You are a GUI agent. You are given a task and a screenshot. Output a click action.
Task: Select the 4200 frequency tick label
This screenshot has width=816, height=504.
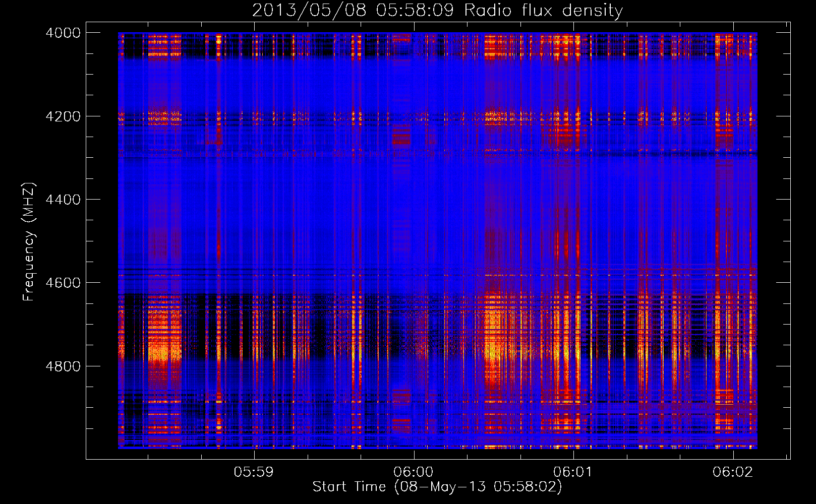pyautogui.click(x=63, y=116)
